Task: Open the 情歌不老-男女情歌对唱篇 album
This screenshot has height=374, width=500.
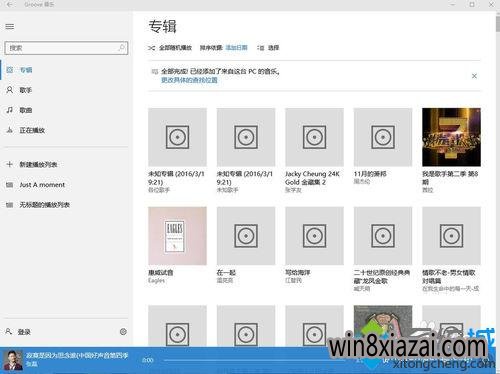Action: coord(451,236)
